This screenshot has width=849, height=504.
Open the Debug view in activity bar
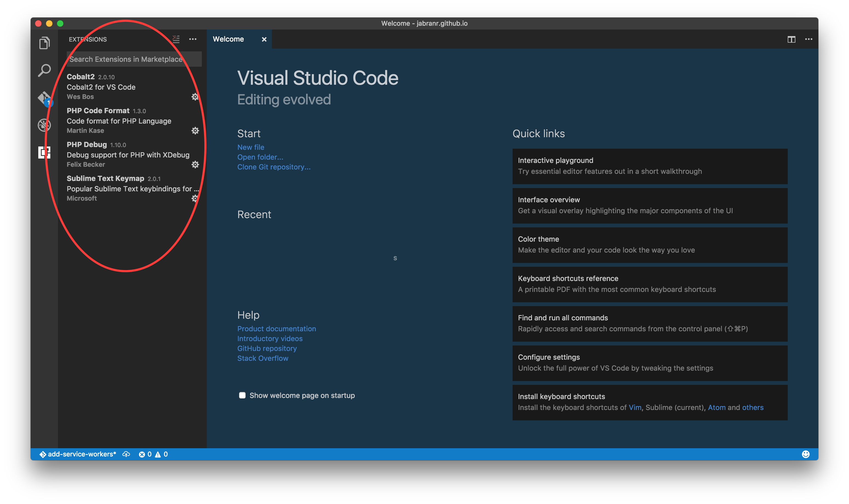tap(45, 125)
